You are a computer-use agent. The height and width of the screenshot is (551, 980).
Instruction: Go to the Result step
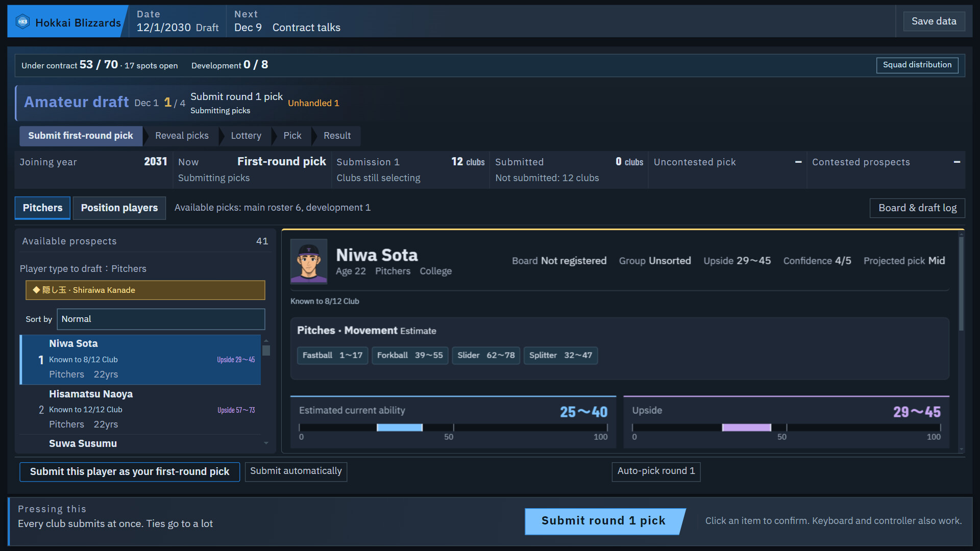coord(337,136)
